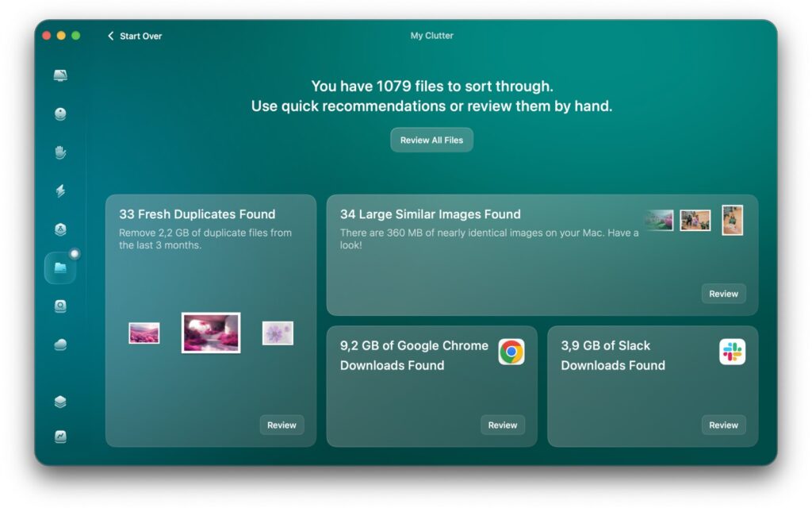812x508 pixels.
Task: Click the back chevron beside Start Over
Action: (110, 36)
